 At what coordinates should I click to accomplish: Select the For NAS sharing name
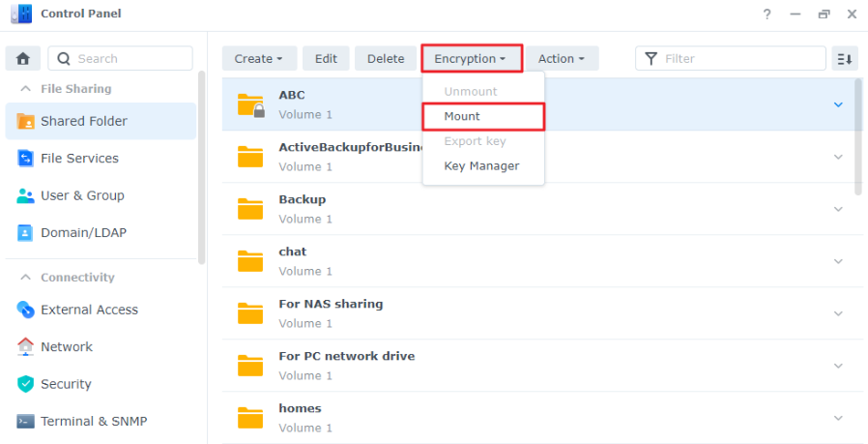(x=331, y=304)
